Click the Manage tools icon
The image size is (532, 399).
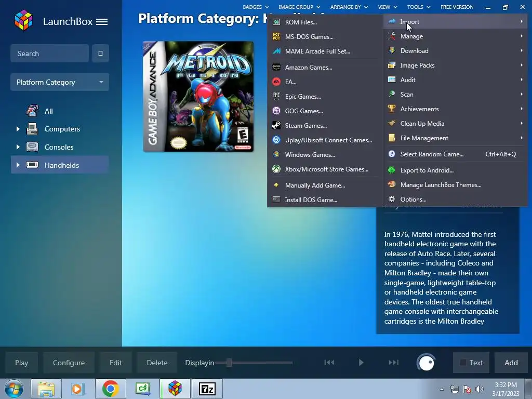pos(392,36)
